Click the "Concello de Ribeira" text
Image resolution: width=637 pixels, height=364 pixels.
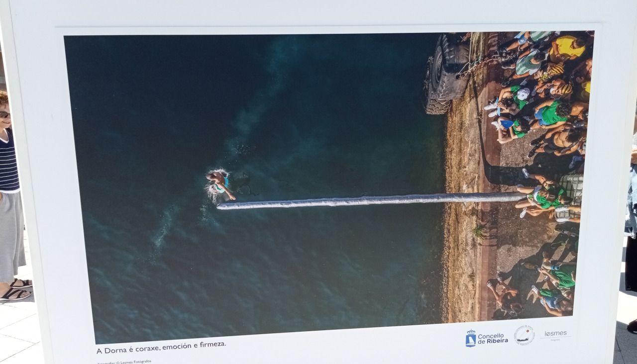(x=493, y=338)
